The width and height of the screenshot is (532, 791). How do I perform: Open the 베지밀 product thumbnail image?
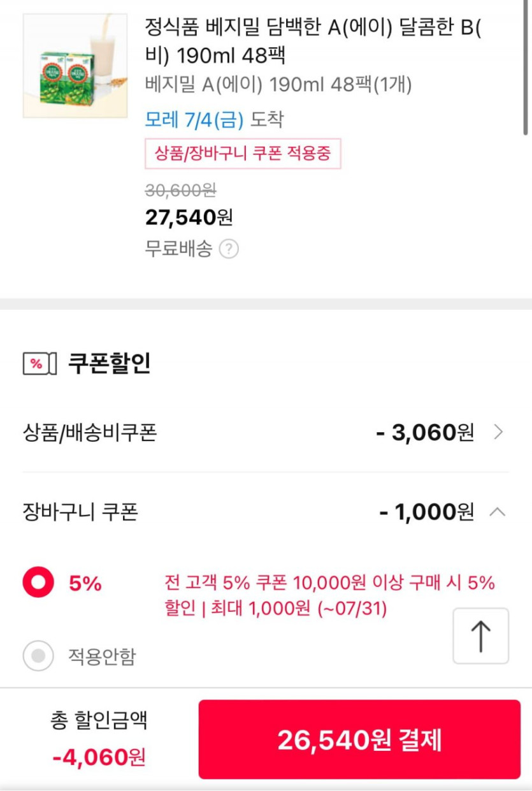pos(75,66)
